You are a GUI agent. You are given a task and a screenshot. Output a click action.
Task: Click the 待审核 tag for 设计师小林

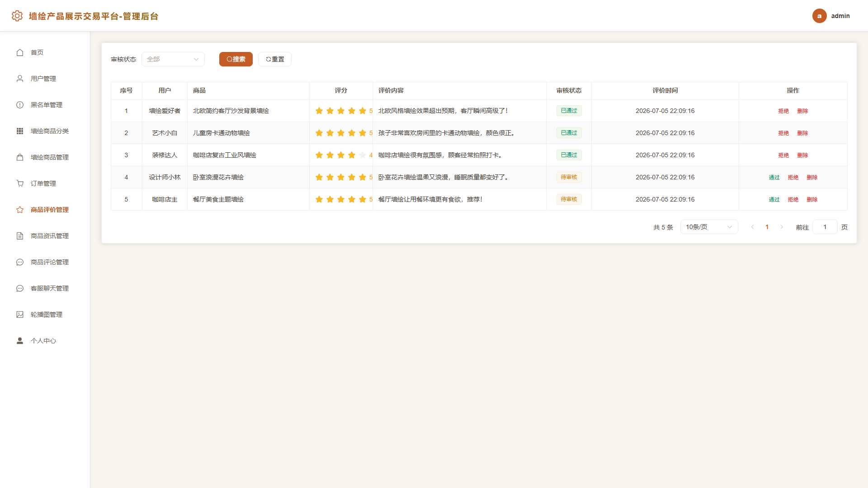(x=569, y=177)
